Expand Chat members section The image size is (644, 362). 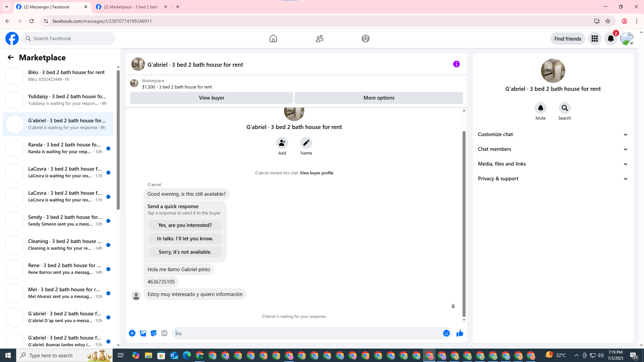pyautogui.click(x=553, y=149)
